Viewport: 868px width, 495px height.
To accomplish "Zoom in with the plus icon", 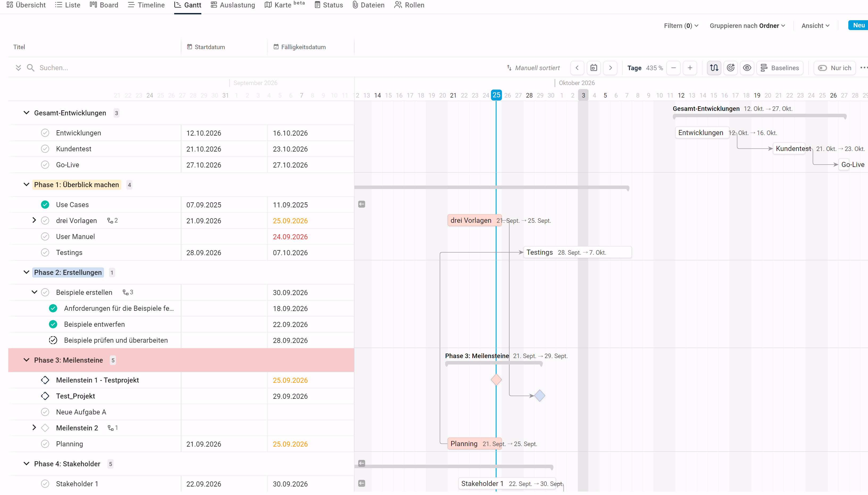I will click(690, 68).
